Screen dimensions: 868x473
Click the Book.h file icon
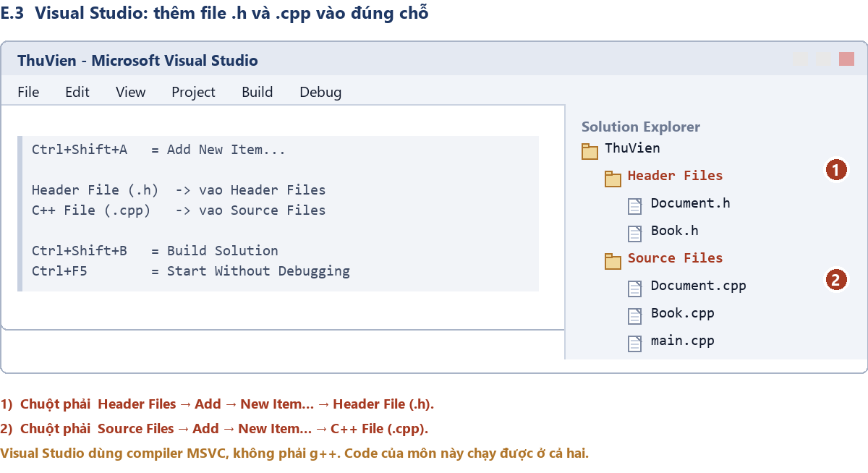coord(635,234)
